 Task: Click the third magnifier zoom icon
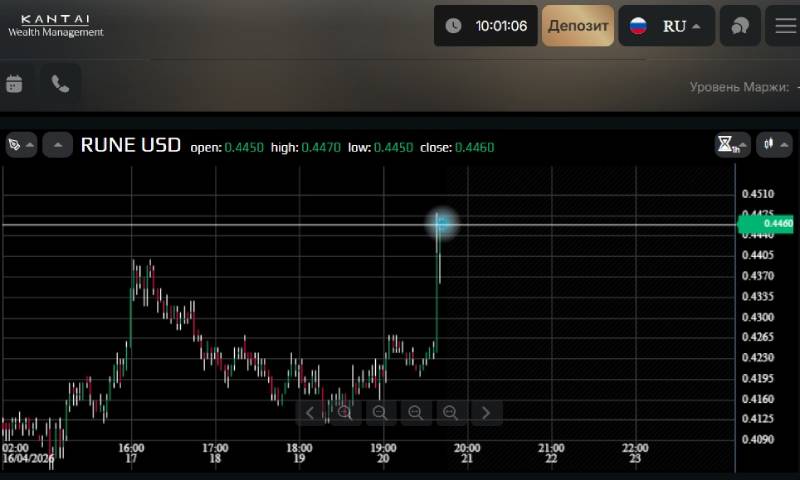[x=415, y=412]
